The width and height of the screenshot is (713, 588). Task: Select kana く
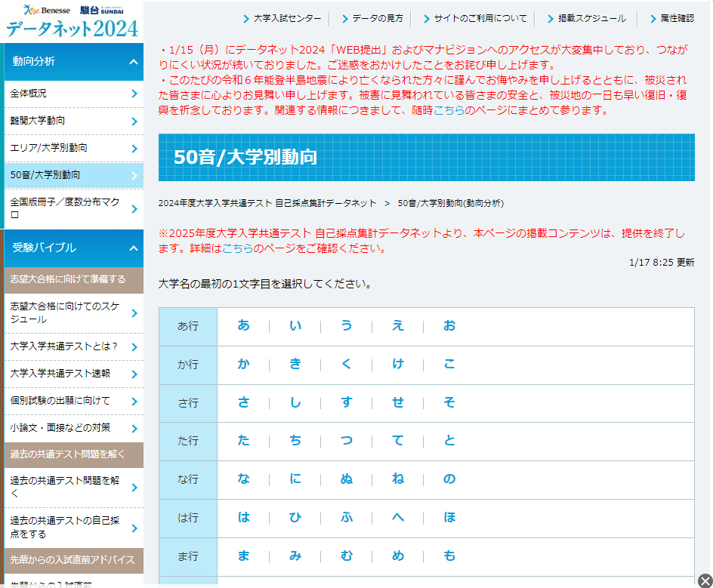[x=347, y=364]
